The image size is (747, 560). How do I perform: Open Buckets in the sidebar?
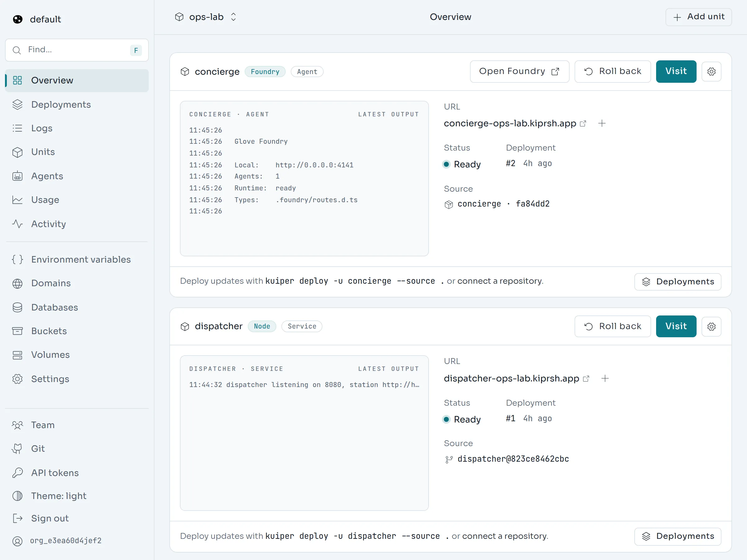click(77, 331)
